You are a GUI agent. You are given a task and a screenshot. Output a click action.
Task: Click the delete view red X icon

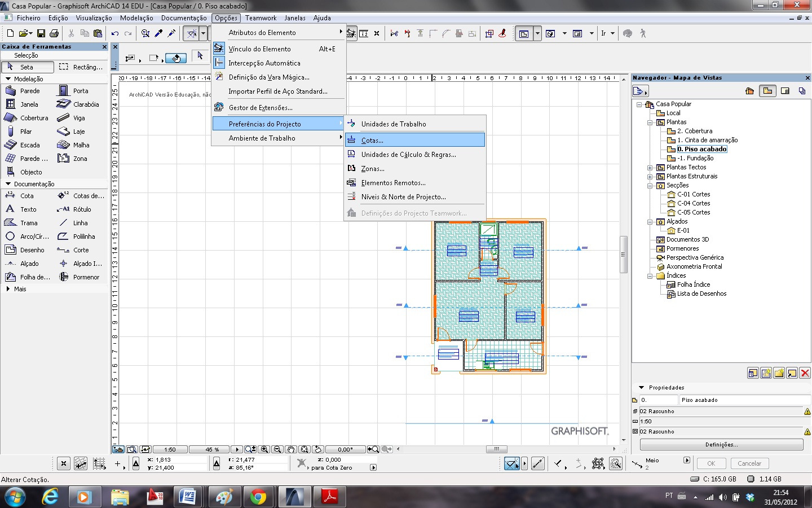[805, 373]
